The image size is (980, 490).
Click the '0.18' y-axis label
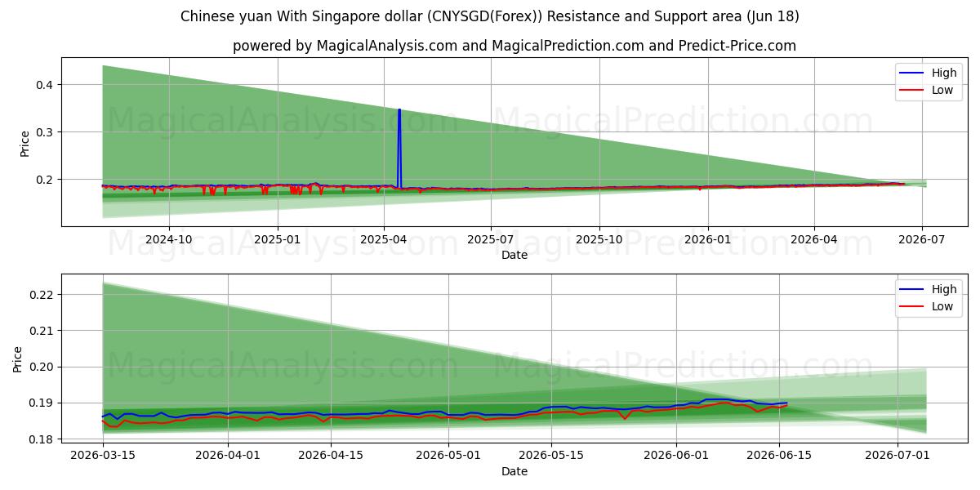[x=42, y=439]
